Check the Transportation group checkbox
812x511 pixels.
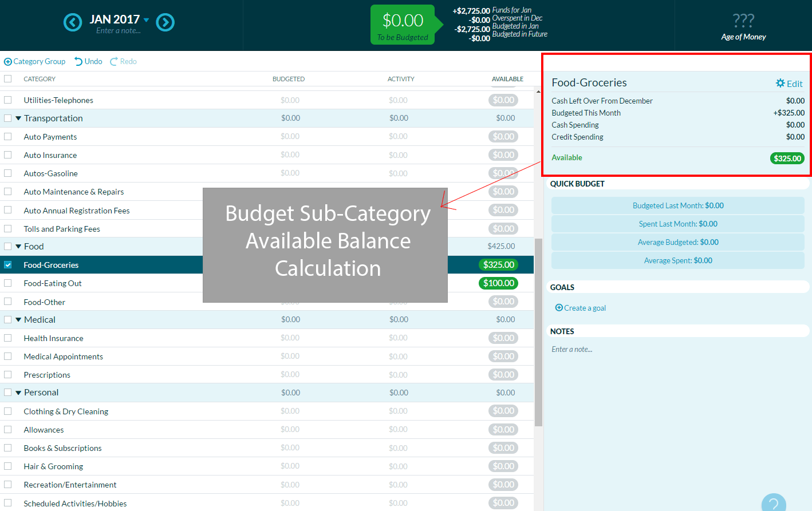click(x=7, y=118)
